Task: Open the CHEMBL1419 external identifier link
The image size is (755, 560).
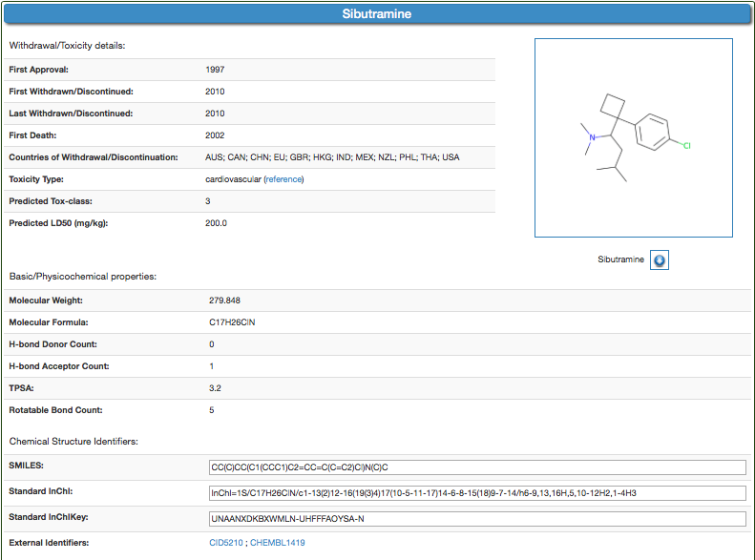Action: [278, 543]
